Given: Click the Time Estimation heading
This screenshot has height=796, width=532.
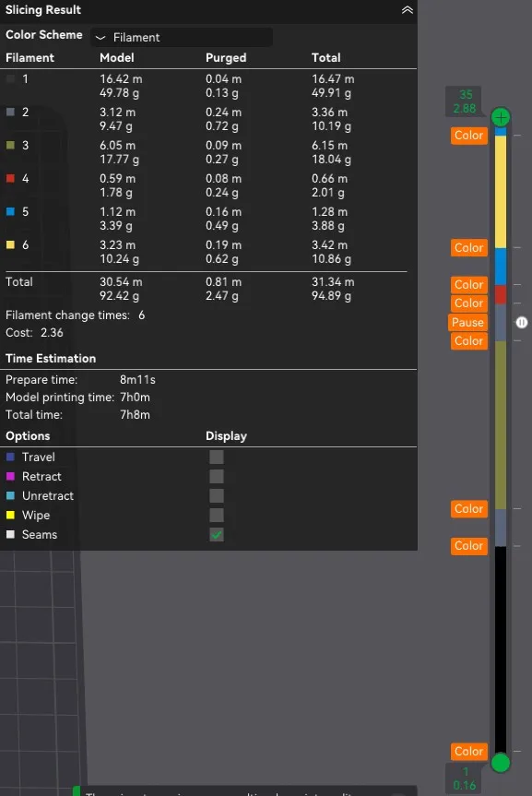Looking at the screenshot, I should pos(51,359).
